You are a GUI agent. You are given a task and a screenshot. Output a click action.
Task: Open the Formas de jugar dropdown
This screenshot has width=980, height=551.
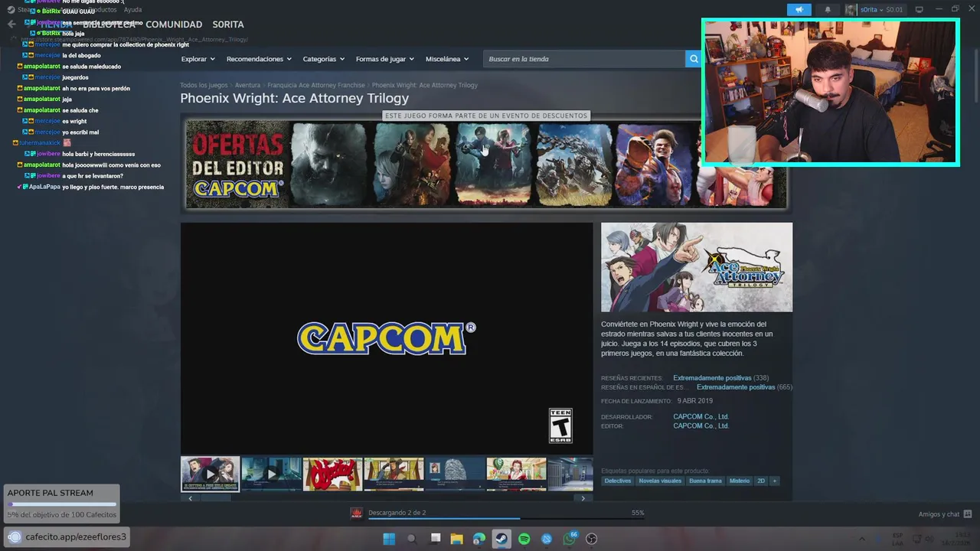click(384, 59)
